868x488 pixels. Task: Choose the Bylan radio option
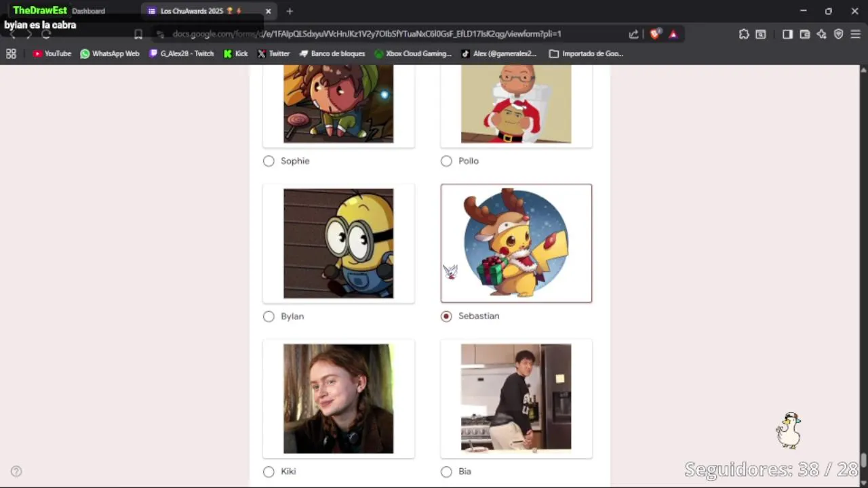click(x=269, y=317)
